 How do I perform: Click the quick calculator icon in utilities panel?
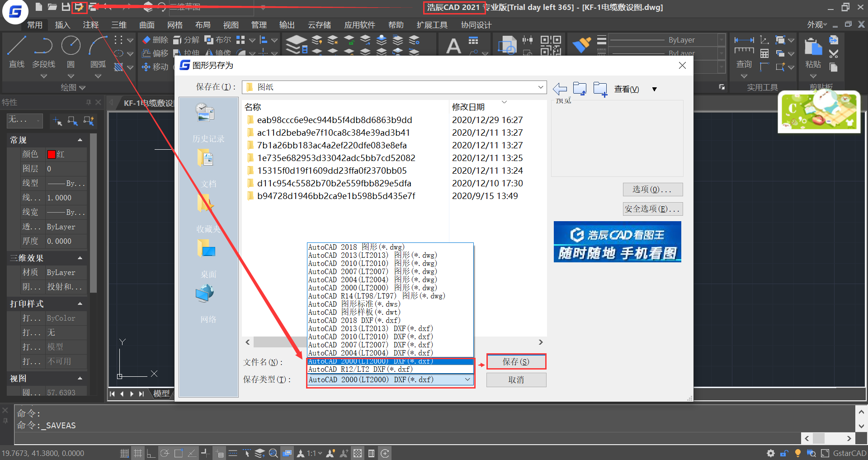[x=764, y=53]
